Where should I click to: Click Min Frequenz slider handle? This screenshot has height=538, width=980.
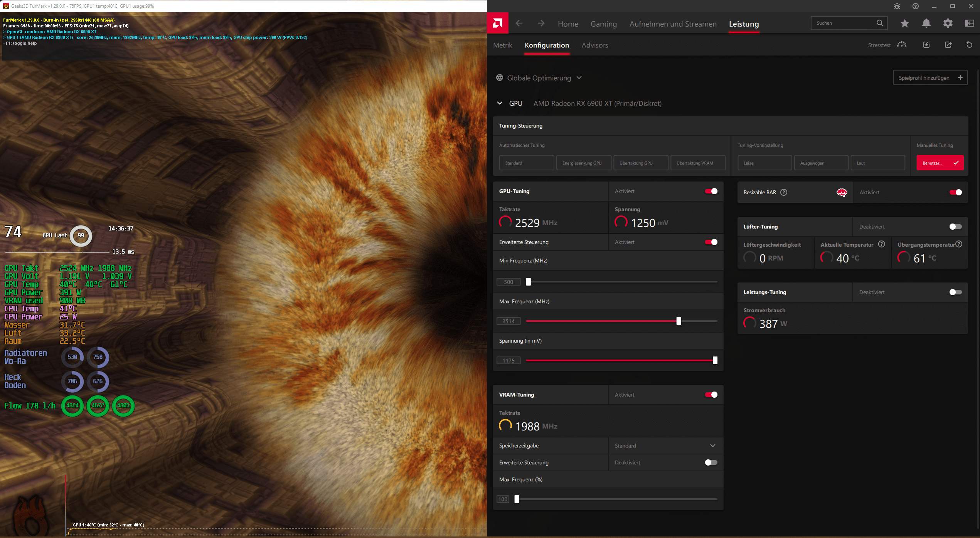pyautogui.click(x=528, y=282)
